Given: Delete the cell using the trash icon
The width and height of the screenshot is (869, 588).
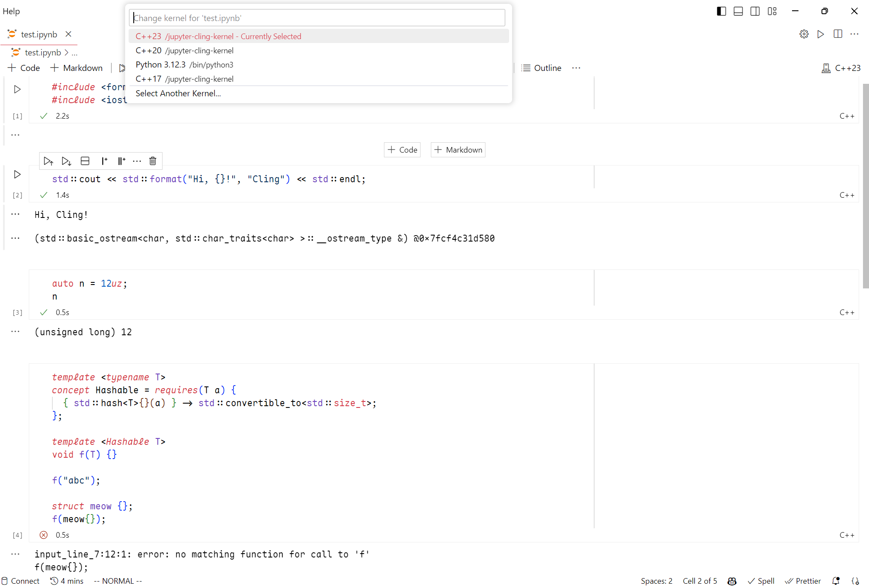Looking at the screenshot, I should pos(153,161).
